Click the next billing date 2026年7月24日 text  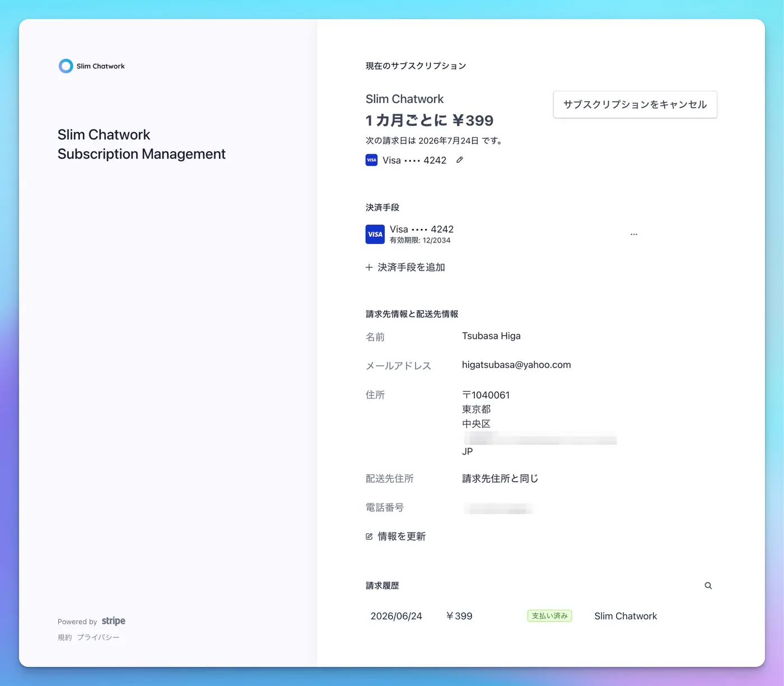tap(449, 141)
